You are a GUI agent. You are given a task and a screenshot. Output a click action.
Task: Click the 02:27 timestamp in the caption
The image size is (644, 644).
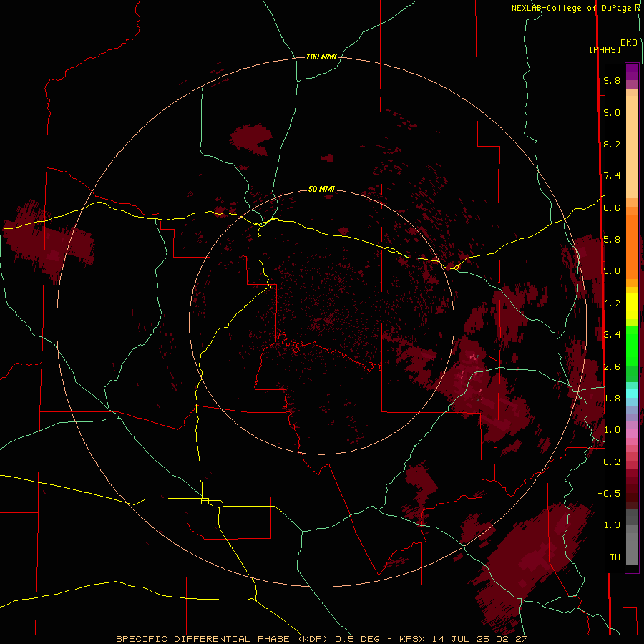pos(512,639)
